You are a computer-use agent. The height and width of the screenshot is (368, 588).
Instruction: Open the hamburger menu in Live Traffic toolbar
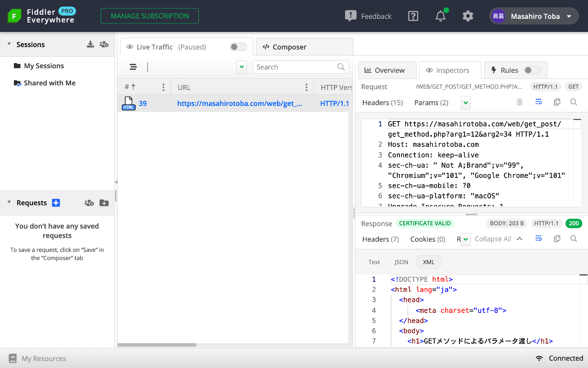click(133, 67)
